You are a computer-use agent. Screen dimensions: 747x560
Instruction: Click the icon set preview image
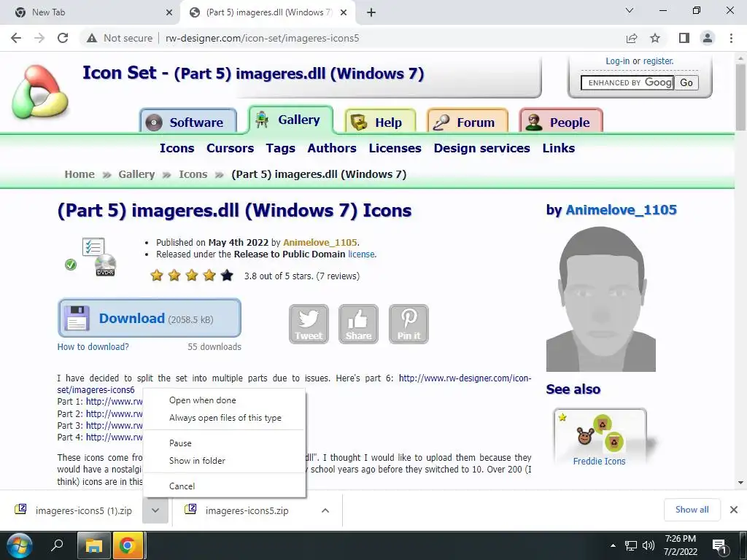91,257
